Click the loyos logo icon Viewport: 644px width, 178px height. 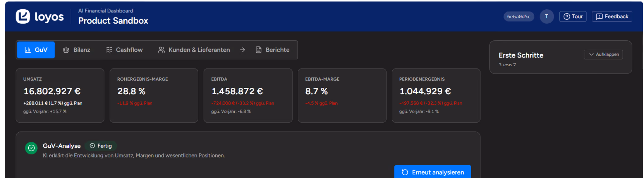(x=23, y=16)
